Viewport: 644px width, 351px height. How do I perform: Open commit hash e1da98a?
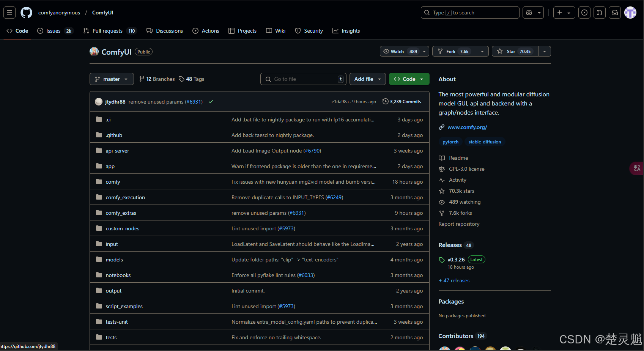coord(340,102)
